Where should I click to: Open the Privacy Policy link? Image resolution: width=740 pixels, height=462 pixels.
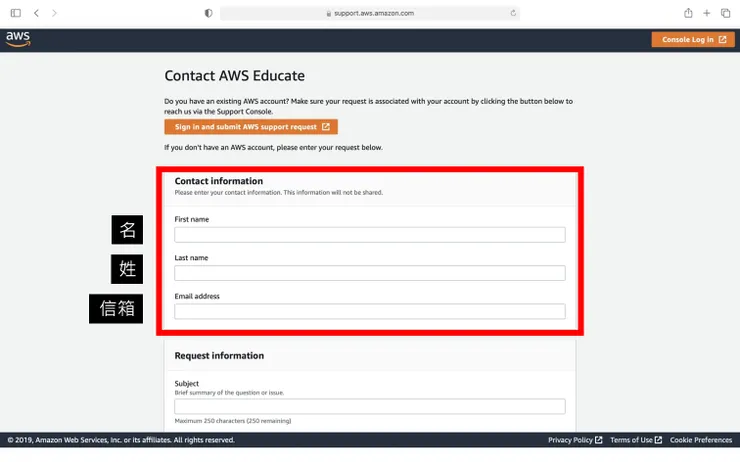coord(574,440)
